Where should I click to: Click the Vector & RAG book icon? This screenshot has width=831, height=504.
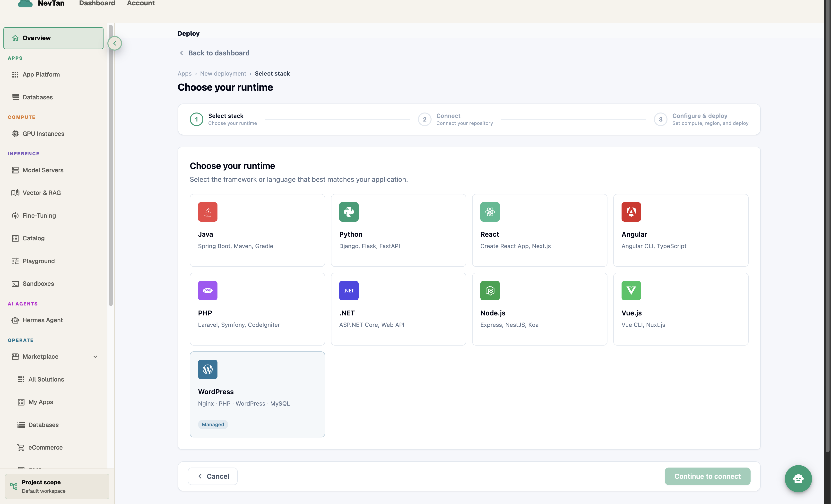[x=15, y=193]
